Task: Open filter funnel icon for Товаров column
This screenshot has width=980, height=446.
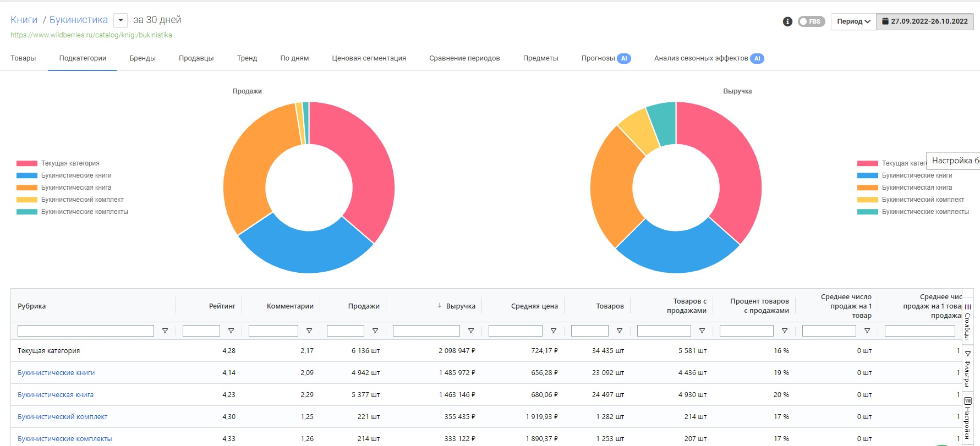Action: click(619, 331)
